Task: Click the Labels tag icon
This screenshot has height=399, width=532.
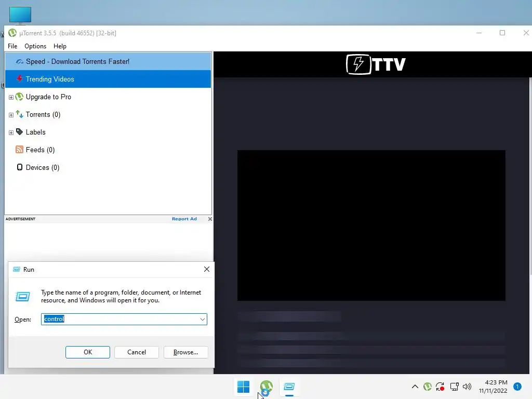Action: pos(19,132)
